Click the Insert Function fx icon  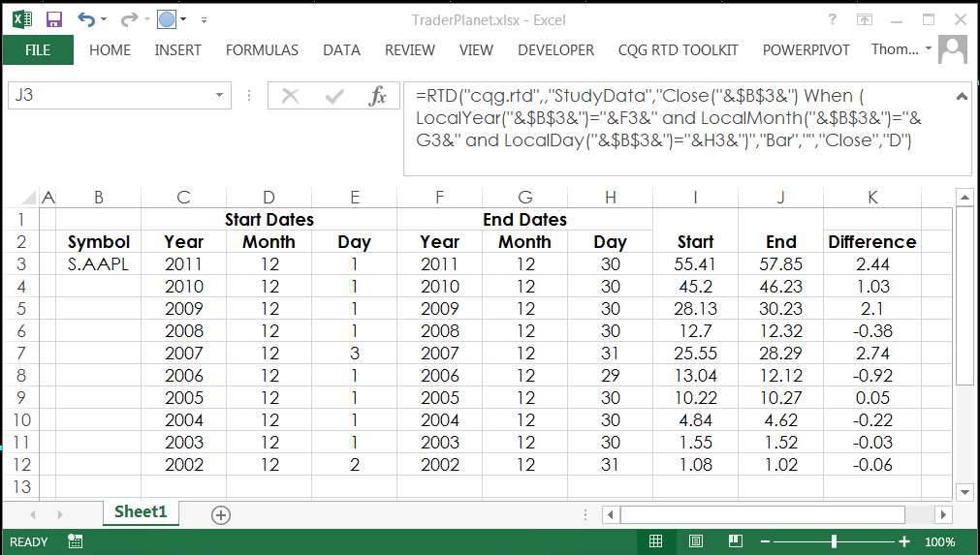pos(378,96)
